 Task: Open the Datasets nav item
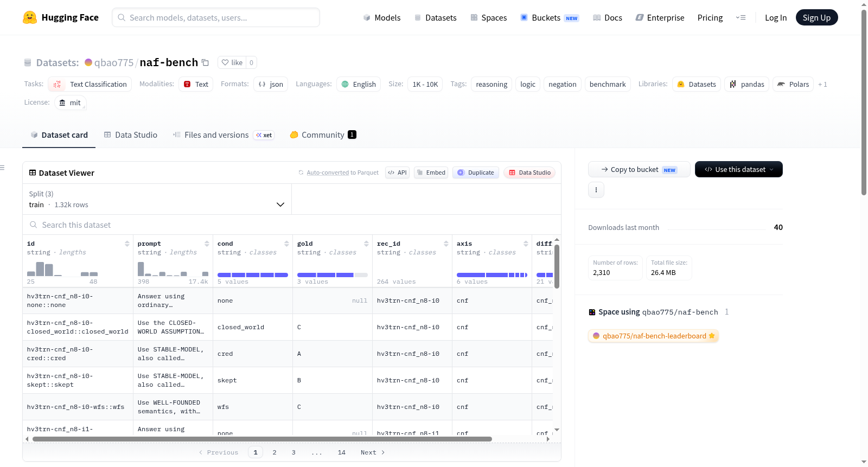(436, 17)
